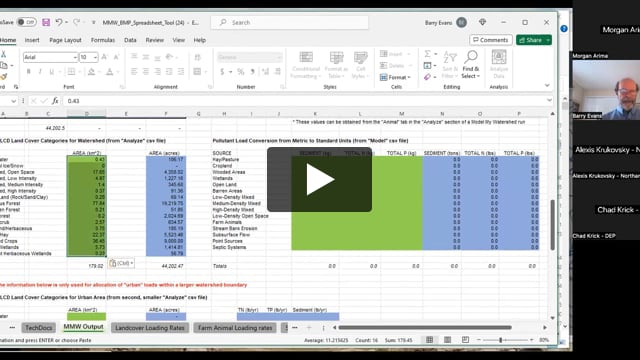Open the Arial font name dropdown
Viewport: 640px width, 360px height.
click(75, 58)
